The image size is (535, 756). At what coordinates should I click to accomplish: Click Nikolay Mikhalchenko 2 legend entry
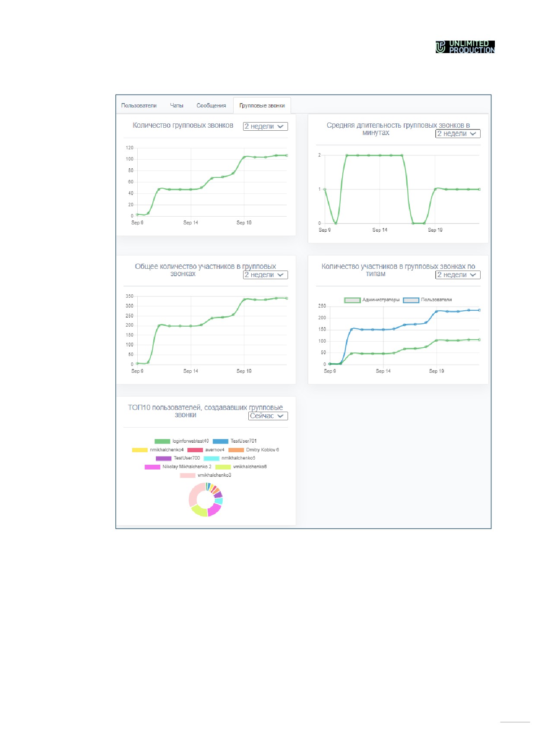(178, 467)
